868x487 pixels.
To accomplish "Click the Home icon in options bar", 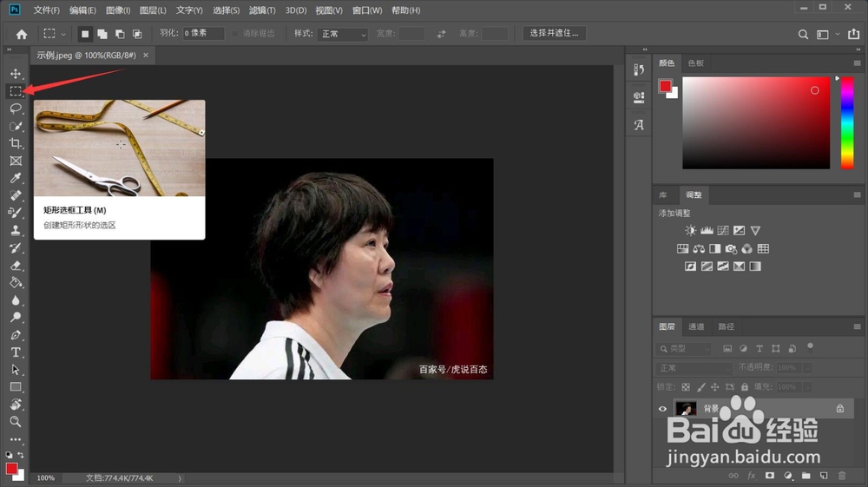I will tap(22, 35).
